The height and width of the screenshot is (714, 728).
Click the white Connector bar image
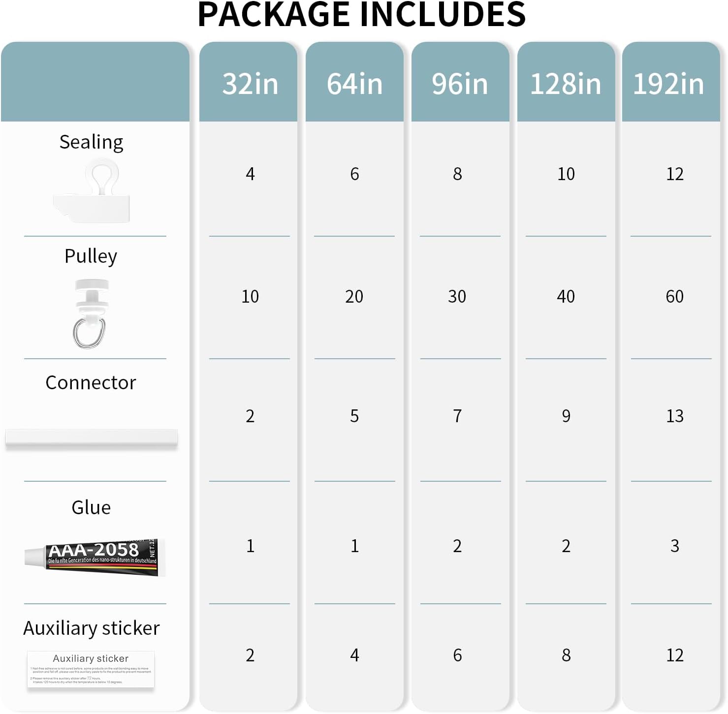(x=92, y=437)
